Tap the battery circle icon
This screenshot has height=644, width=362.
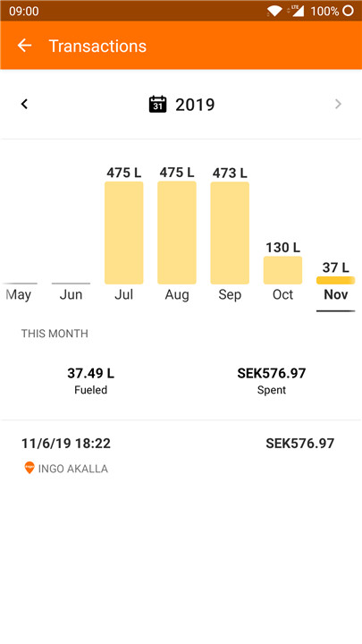pyautogui.click(x=348, y=11)
